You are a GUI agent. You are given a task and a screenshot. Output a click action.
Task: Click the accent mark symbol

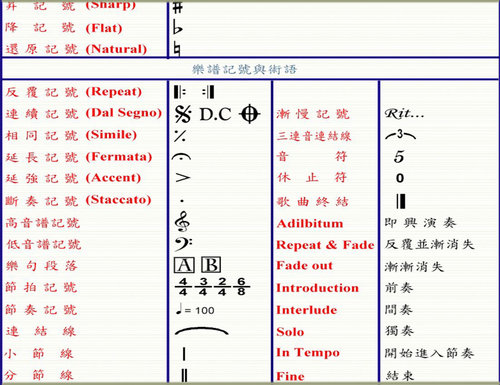tap(183, 178)
